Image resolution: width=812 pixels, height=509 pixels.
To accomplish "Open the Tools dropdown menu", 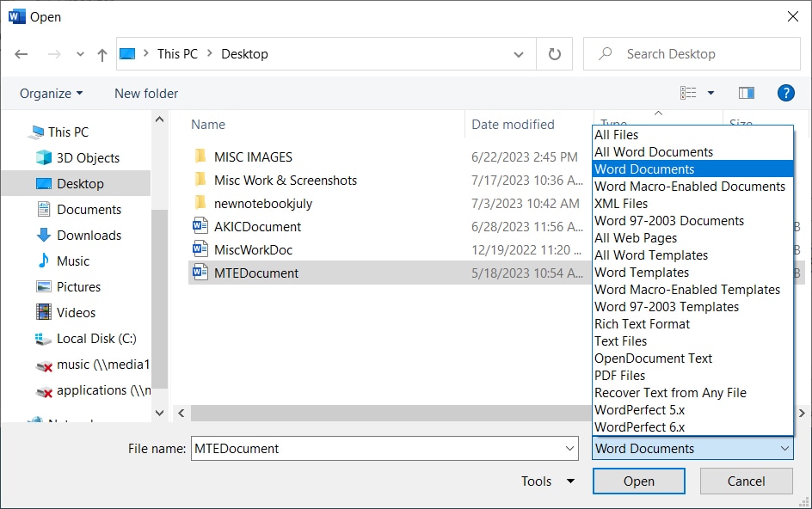I will tap(547, 481).
